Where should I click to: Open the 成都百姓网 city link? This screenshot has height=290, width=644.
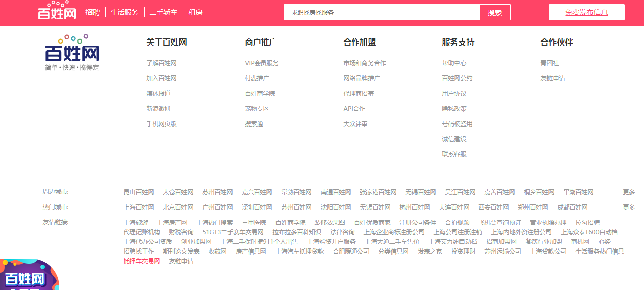pyautogui.click(x=572, y=208)
